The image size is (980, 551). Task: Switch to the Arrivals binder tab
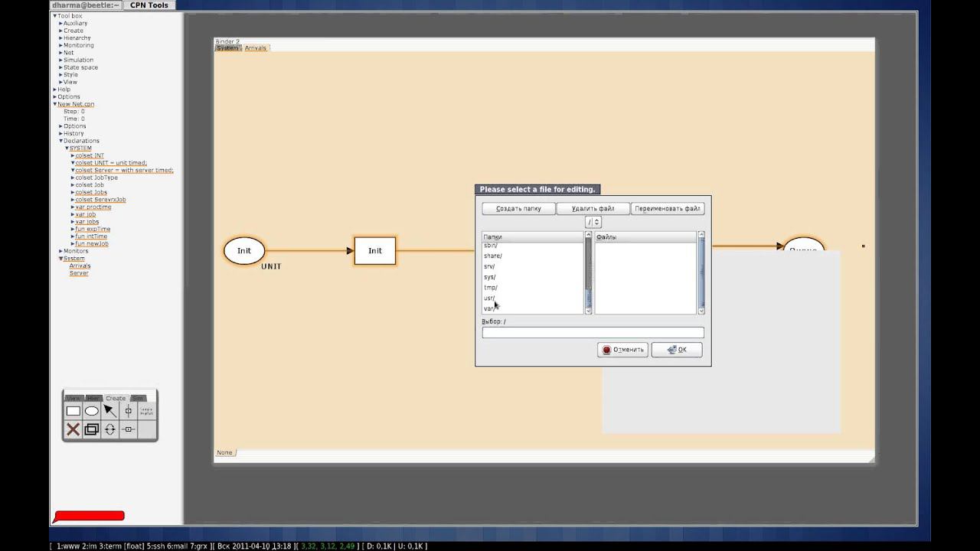point(256,48)
